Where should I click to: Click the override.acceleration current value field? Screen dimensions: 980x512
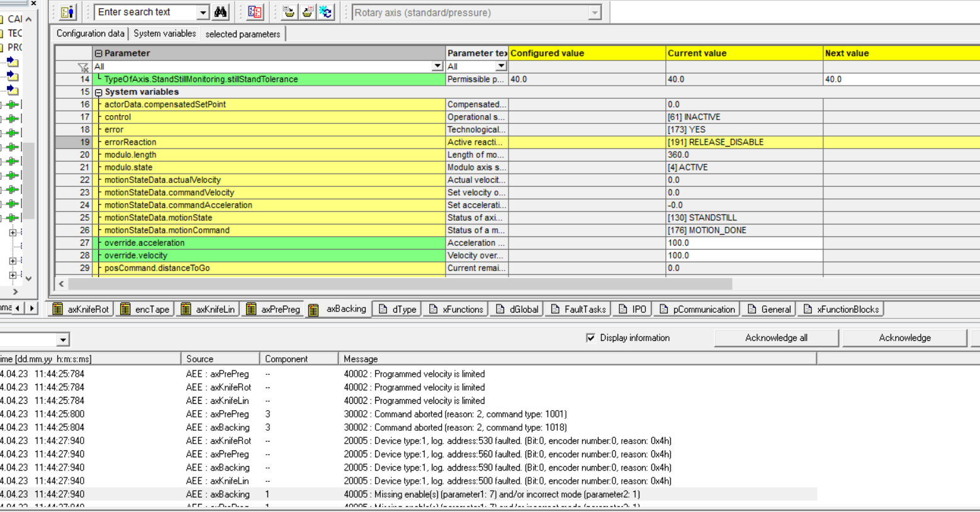743,243
